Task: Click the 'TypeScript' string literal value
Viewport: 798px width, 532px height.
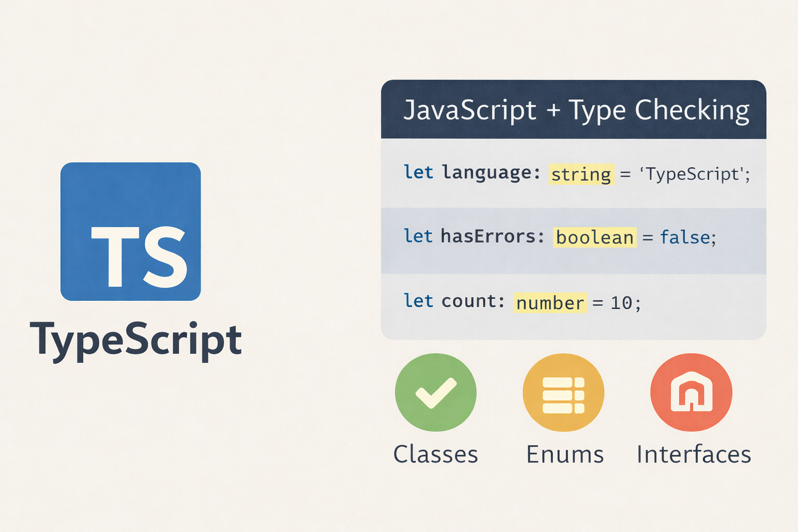Action: tap(692, 174)
